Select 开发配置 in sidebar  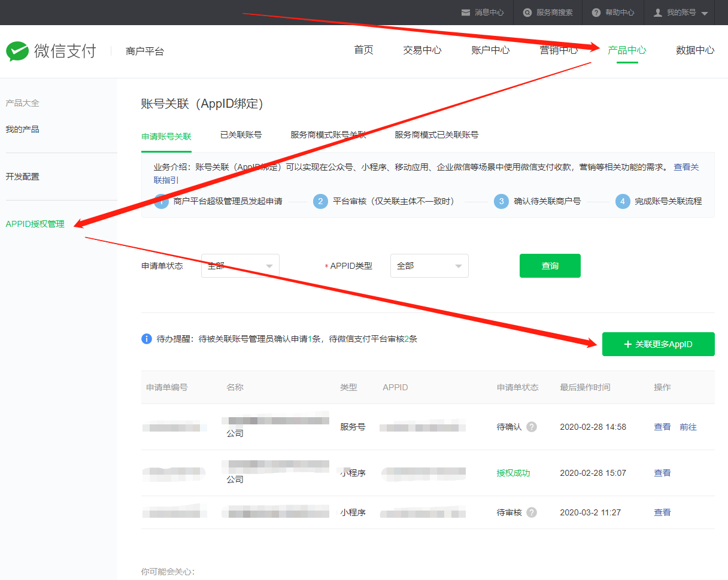point(22,177)
